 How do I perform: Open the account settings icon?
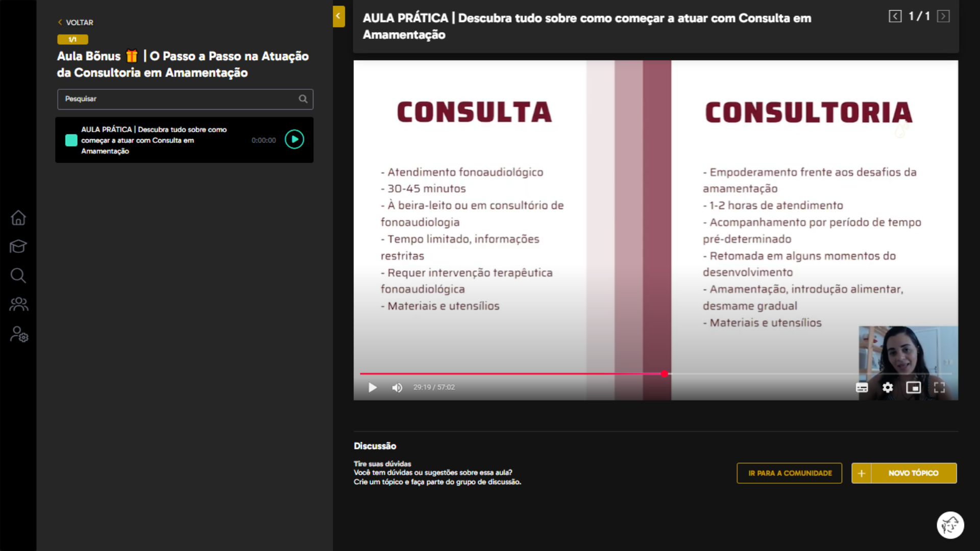[18, 335]
